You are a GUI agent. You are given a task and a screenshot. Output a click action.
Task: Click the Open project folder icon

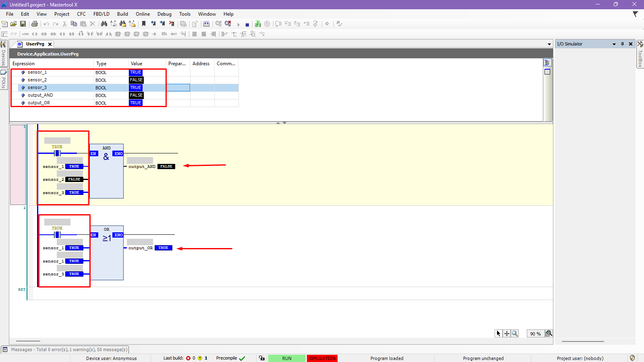pos(14,24)
